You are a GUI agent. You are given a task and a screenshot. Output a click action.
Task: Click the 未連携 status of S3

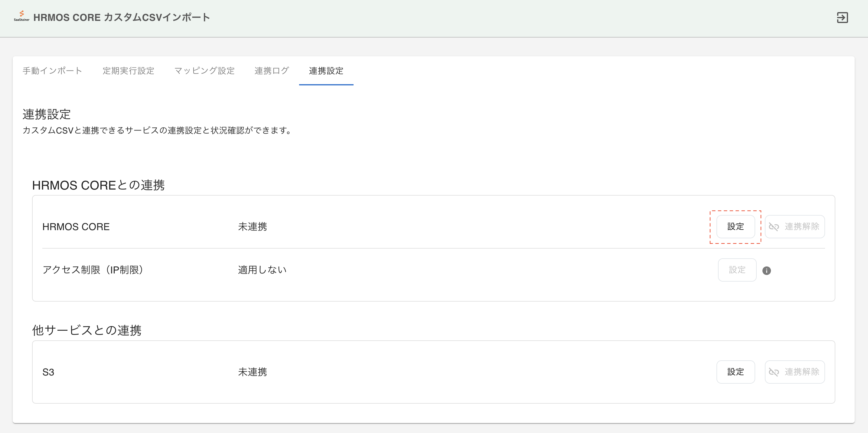click(252, 372)
